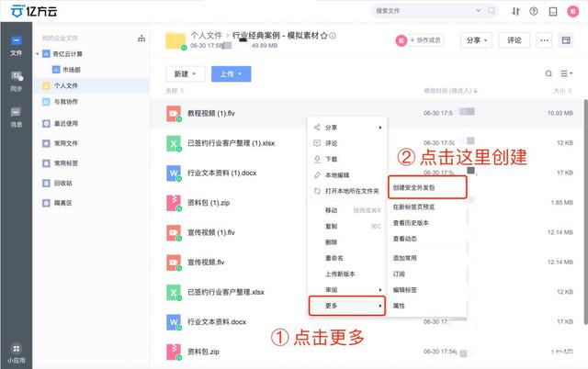Screen dimensions: 588x369
Task: Click the organization tree icon beside 我的企业文件
Action: [x=141, y=39]
